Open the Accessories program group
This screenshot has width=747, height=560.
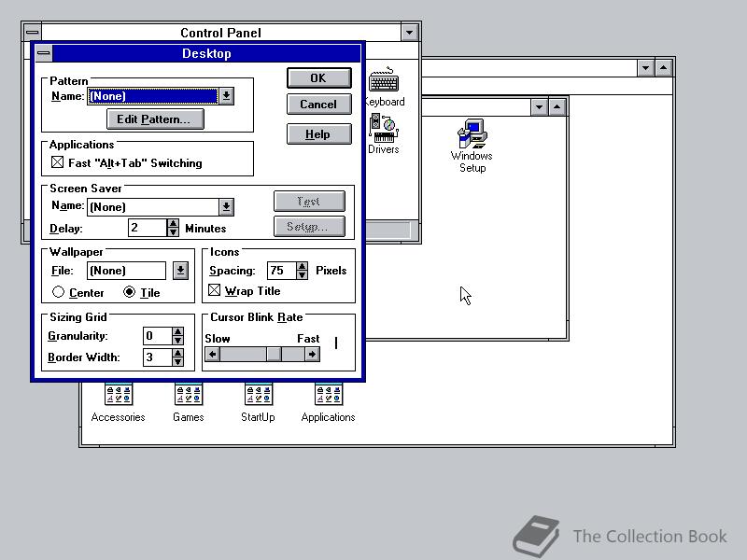[x=118, y=395]
